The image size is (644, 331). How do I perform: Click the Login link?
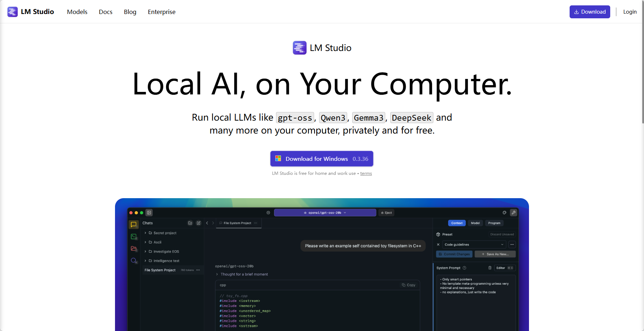pos(630,12)
